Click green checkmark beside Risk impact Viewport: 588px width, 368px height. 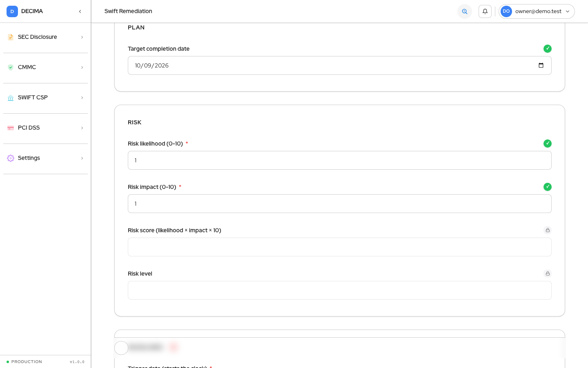click(548, 187)
